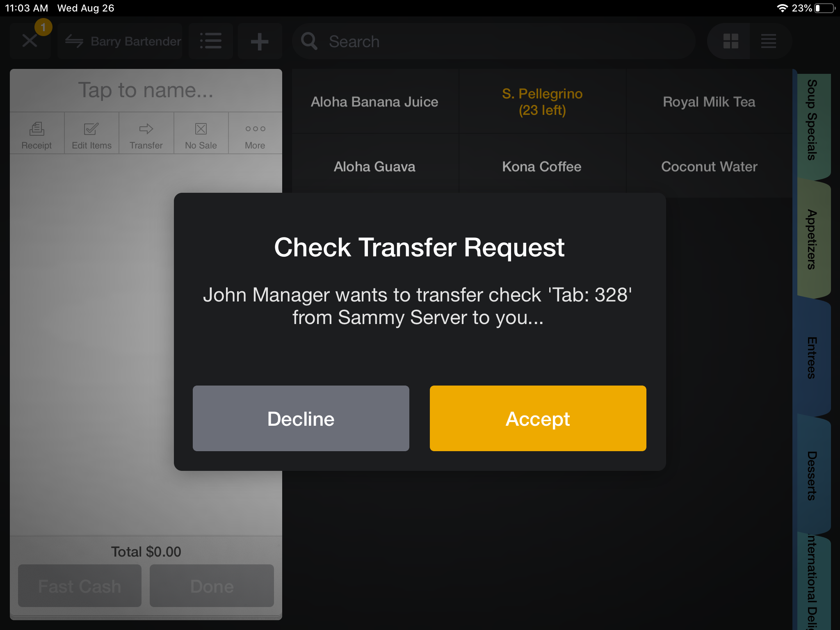Decline the transfer of Tab 328
This screenshot has height=630, width=840.
[x=301, y=418]
